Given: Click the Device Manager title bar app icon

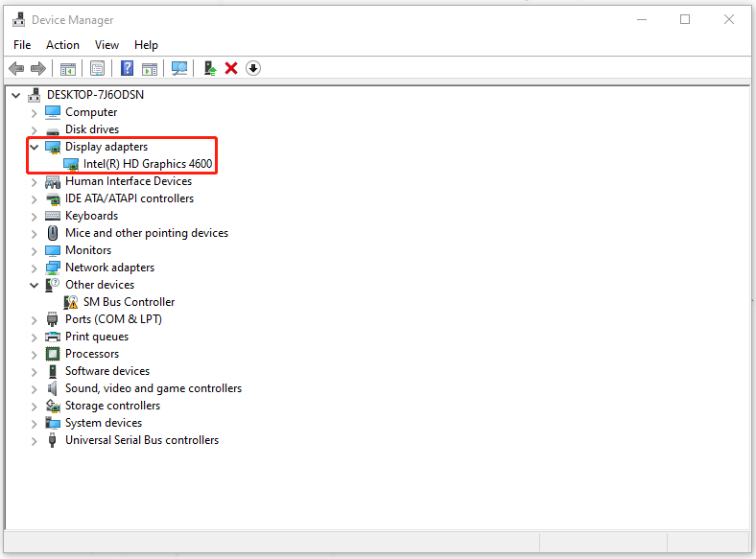Looking at the screenshot, I should (19, 20).
